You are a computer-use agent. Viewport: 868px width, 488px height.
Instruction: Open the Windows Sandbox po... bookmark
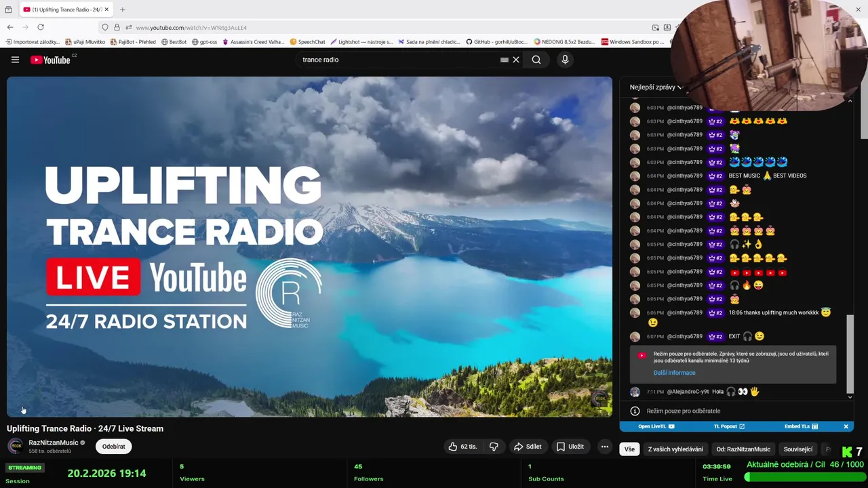coord(633,42)
